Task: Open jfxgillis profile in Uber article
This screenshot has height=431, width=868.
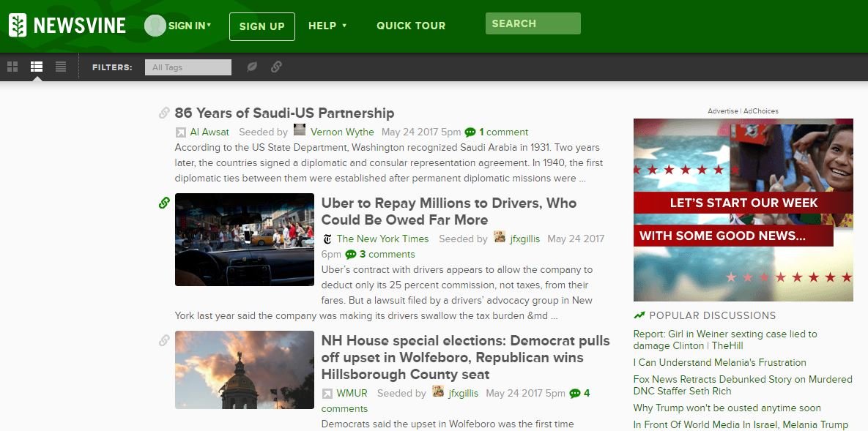Action: (524, 239)
